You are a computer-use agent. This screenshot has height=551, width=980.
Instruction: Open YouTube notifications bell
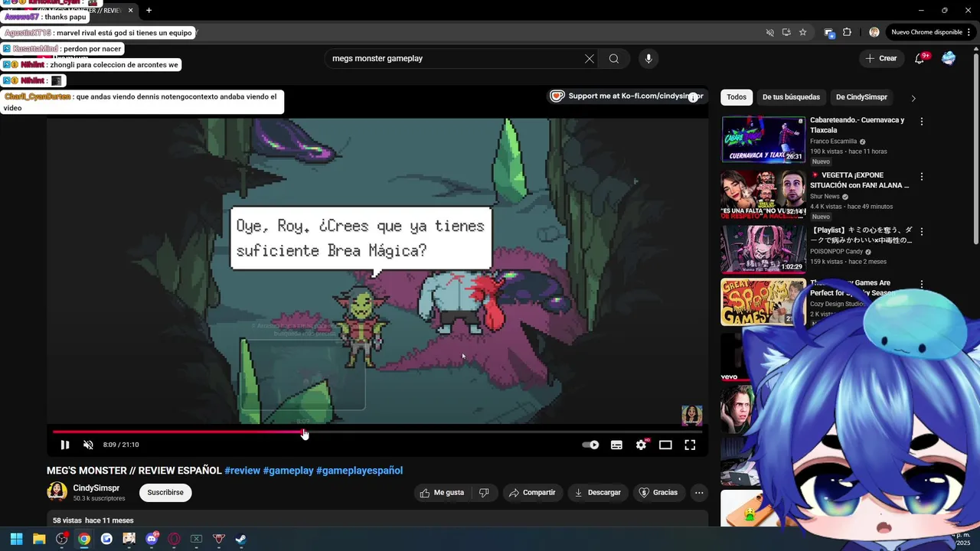click(920, 58)
